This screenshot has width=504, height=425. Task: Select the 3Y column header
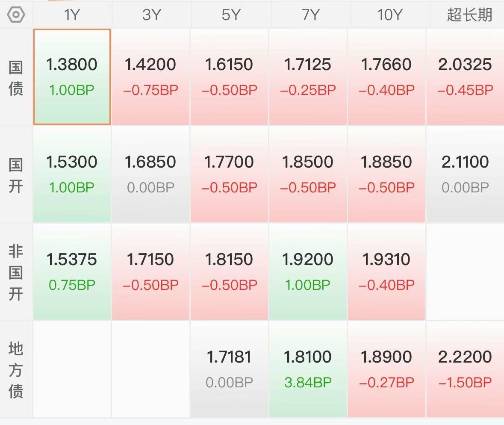[151, 15]
